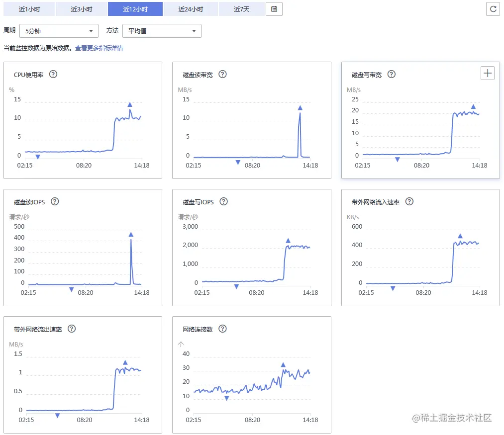Click the help icon next to 网络连接数
This screenshot has width=504, height=435.
222,329
